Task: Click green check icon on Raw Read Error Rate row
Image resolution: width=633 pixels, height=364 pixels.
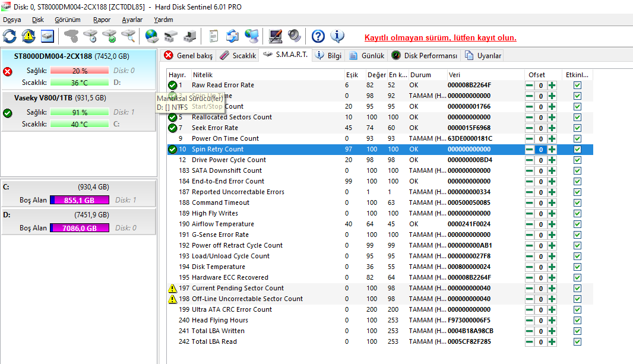Action: coord(172,85)
